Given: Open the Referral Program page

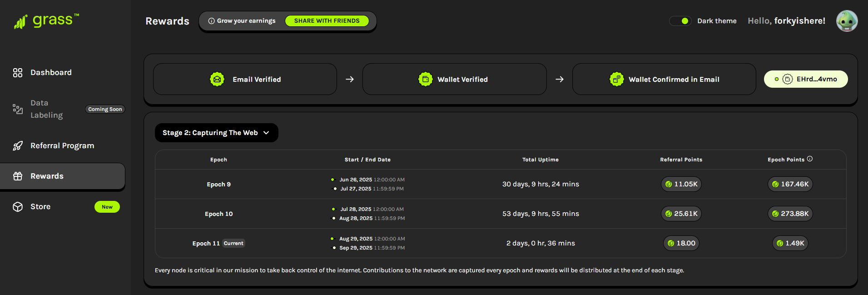Looking at the screenshot, I should (x=63, y=146).
